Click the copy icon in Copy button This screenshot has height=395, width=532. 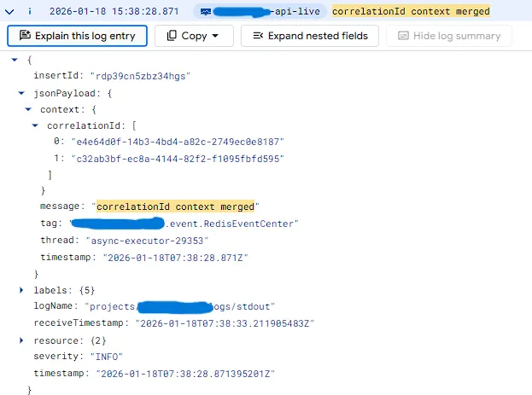coord(172,35)
